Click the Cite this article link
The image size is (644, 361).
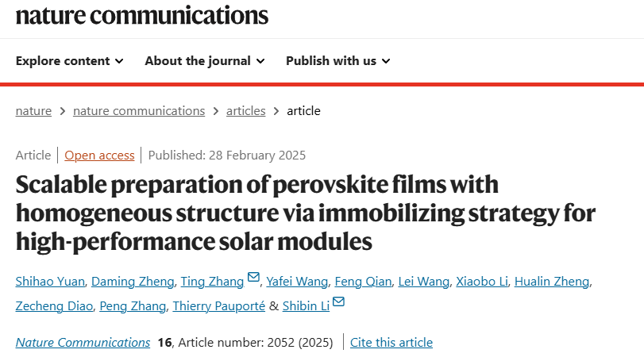coord(391,342)
